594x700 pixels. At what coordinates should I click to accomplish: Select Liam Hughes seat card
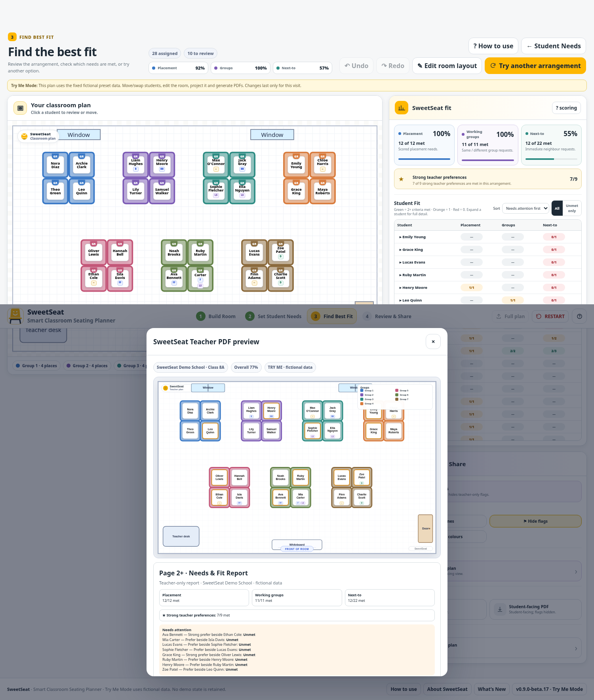(136, 165)
